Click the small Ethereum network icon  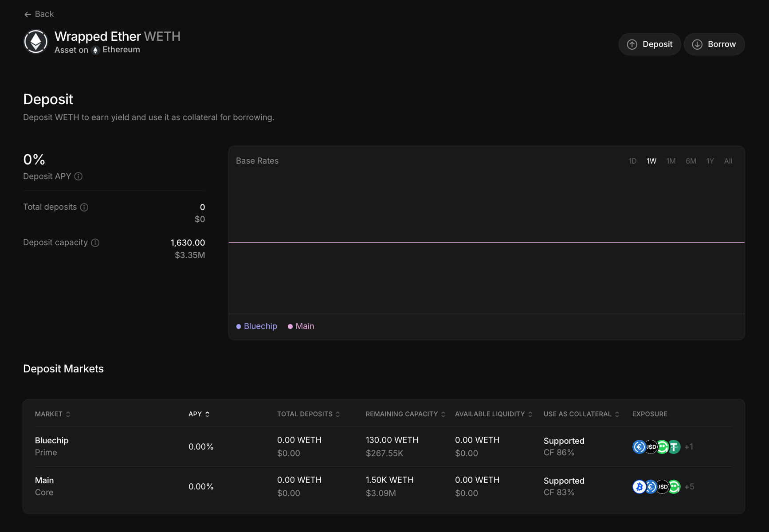(x=95, y=50)
